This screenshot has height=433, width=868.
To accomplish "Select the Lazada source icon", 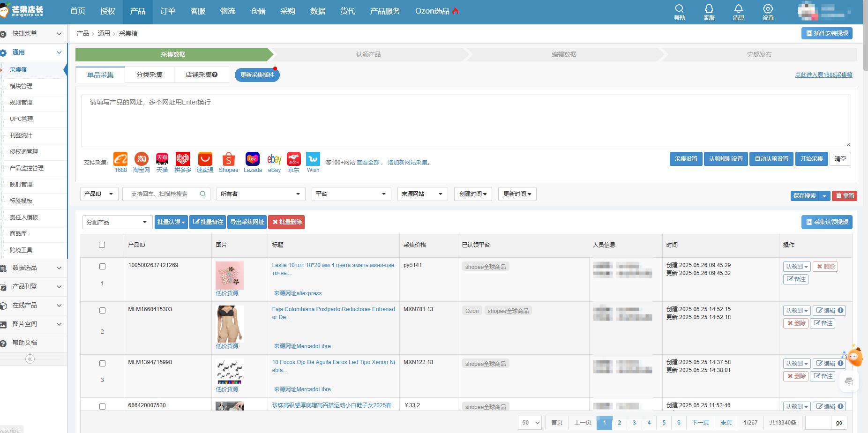I will [x=253, y=159].
